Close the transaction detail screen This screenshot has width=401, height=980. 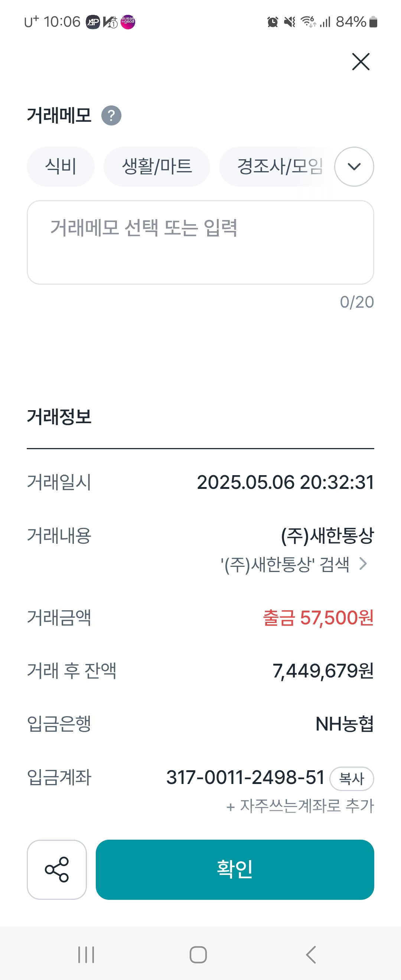pyautogui.click(x=360, y=62)
